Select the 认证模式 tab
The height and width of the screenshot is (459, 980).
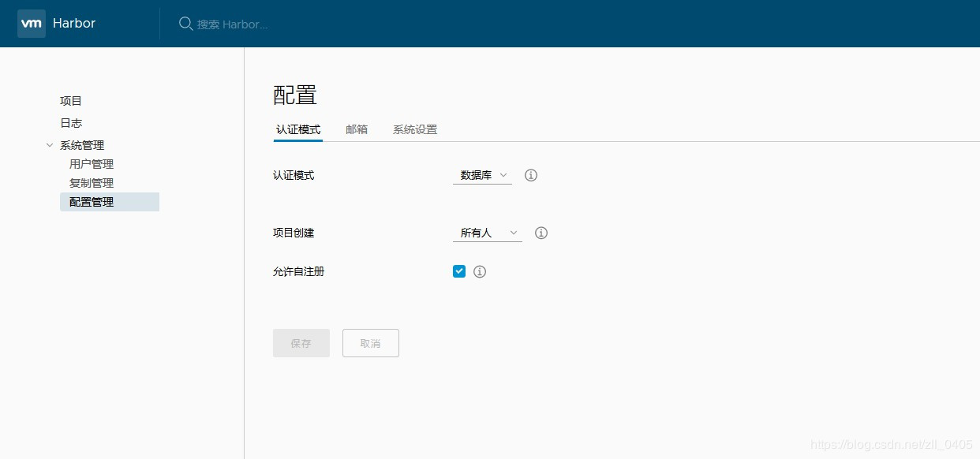[298, 129]
